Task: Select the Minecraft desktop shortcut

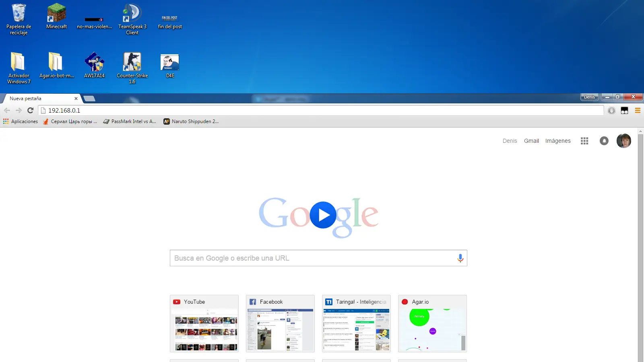Action: [56, 16]
